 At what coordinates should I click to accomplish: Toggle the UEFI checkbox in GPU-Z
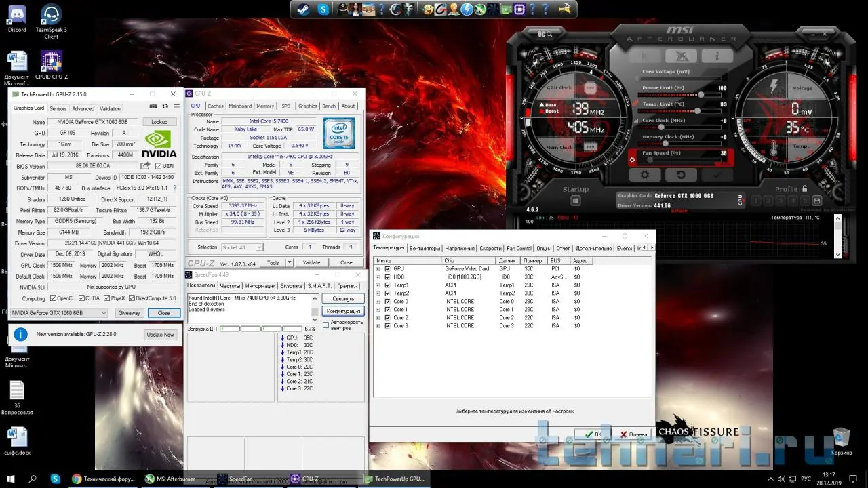click(158, 166)
